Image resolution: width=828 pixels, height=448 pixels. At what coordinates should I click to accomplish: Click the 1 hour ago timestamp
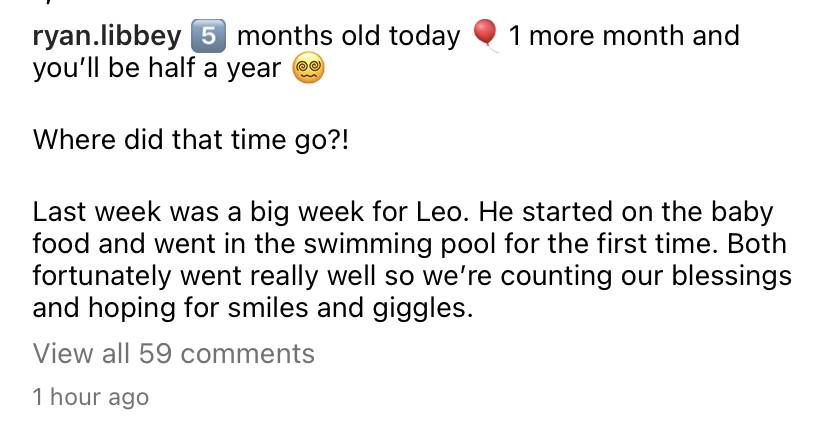tap(90, 397)
